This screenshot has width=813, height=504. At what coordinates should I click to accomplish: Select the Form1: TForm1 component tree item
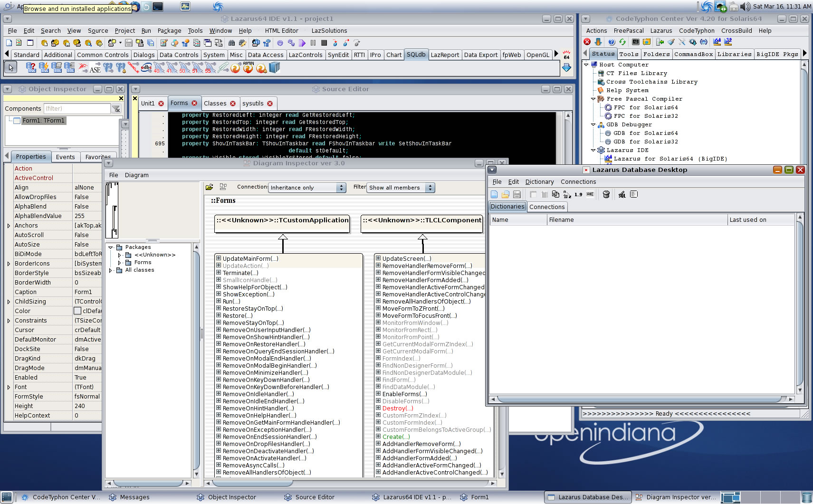click(x=43, y=121)
